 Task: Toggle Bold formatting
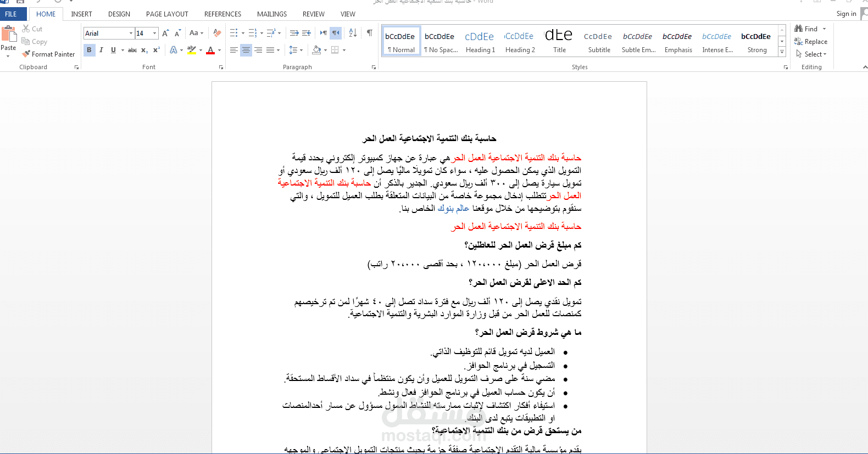(x=89, y=50)
